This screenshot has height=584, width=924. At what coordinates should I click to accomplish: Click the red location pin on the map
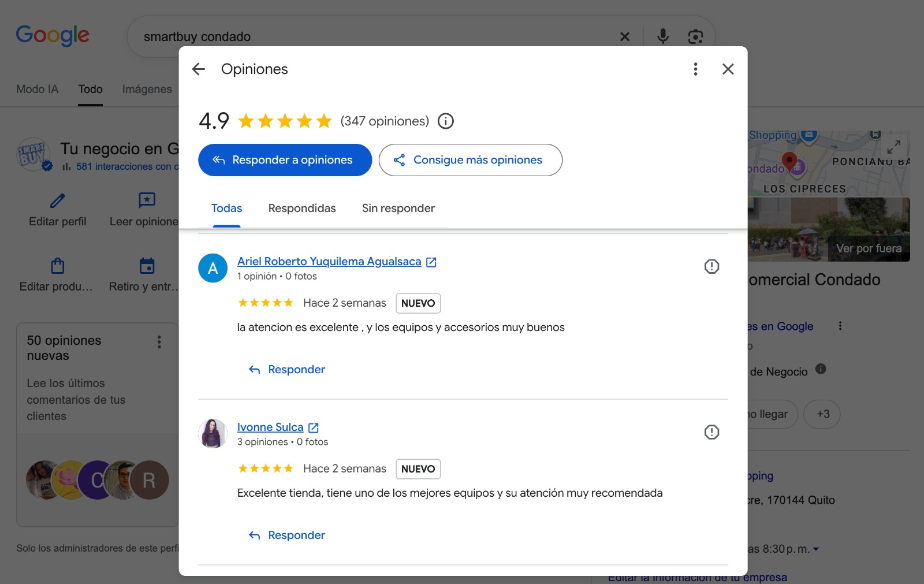pos(789,161)
